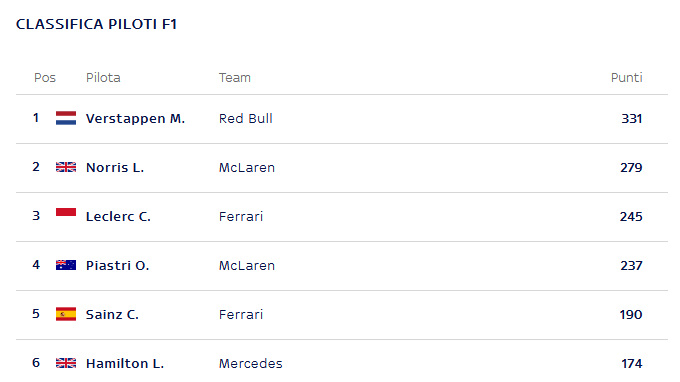This screenshot has height=382, width=680.
Task: Select the Classifica Piloti F1 heading
Action: [x=96, y=24]
